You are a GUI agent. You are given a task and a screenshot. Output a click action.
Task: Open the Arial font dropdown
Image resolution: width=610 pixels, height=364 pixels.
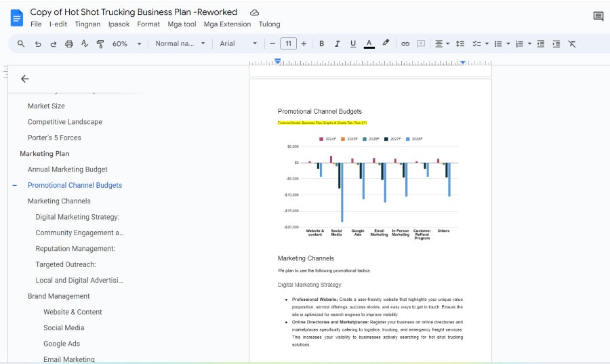click(239, 44)
